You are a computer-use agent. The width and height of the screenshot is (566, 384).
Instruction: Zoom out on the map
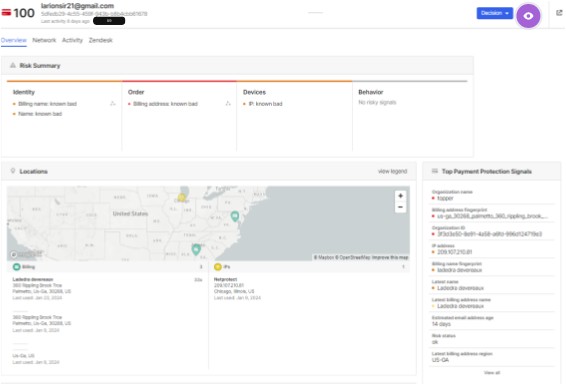click(x=400, y=207)
